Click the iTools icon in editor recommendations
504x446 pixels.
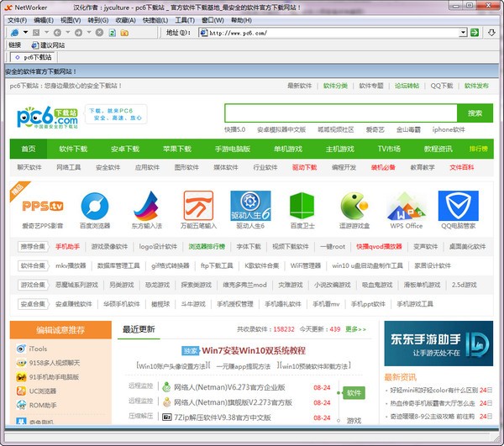21,349
